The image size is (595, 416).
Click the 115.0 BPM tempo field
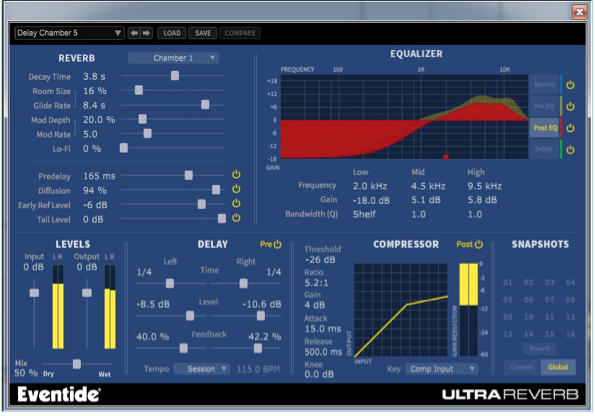[x=258, y=369]
